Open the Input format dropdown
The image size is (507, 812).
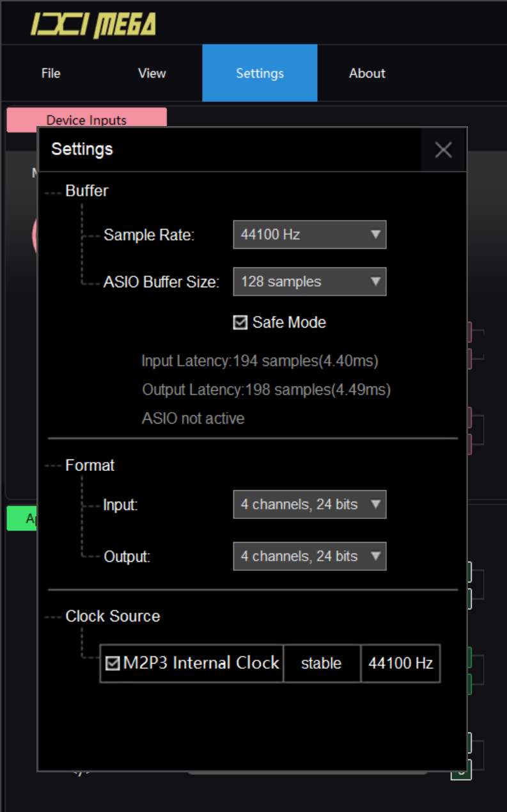[x=309, y=505]
